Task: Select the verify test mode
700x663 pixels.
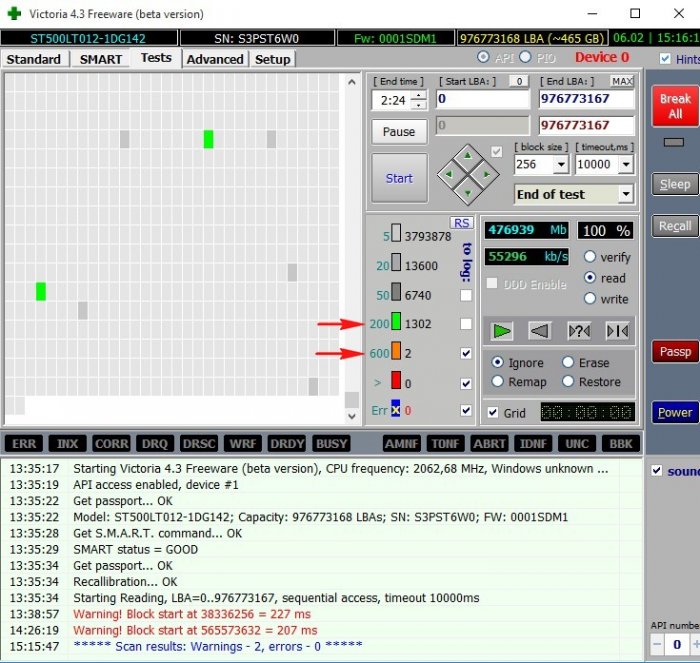Action: point(590,257)
